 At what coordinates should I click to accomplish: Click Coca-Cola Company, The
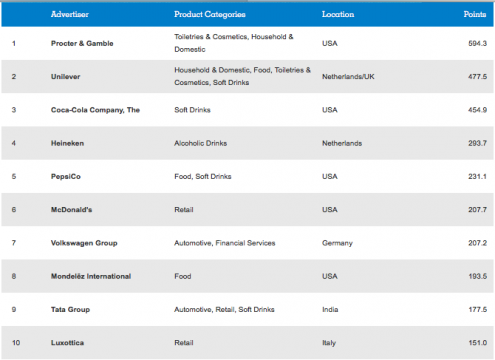(95, 110)
